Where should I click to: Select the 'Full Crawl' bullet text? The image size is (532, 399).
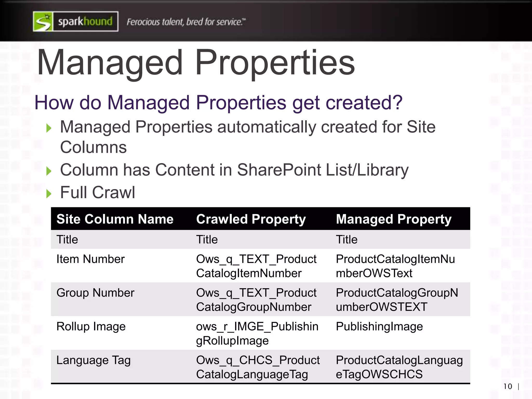[98, 192]
